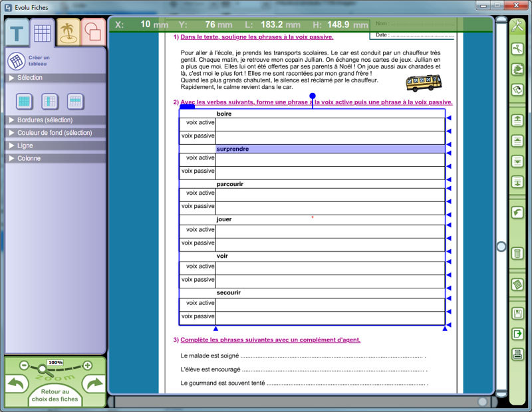Click the left arrow undo button
This screenshot has height=412, width=532.
click(18, 384)
